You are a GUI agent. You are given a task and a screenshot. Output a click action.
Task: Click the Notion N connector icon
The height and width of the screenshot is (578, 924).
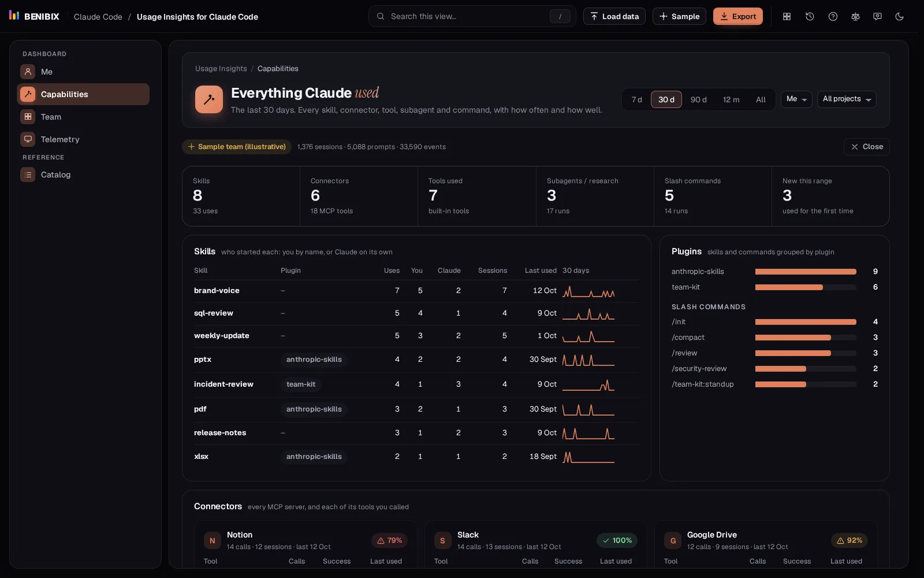pos(213,540)
